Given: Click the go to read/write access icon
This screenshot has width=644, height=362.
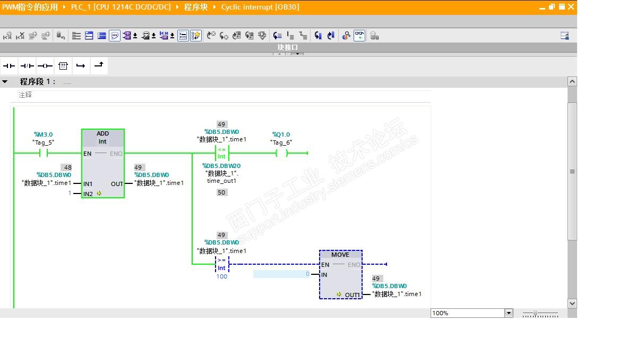Looking at the screenshot, I should coord(278,36).
